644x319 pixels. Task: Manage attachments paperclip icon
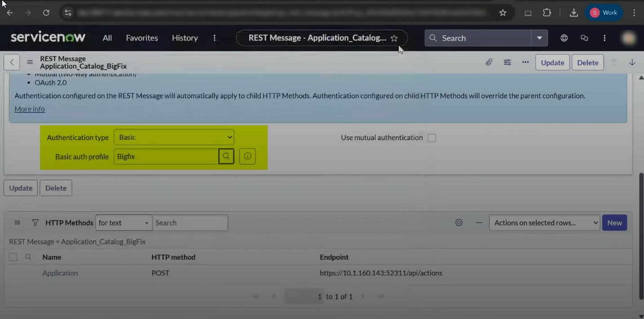click(x=489, y=62)
